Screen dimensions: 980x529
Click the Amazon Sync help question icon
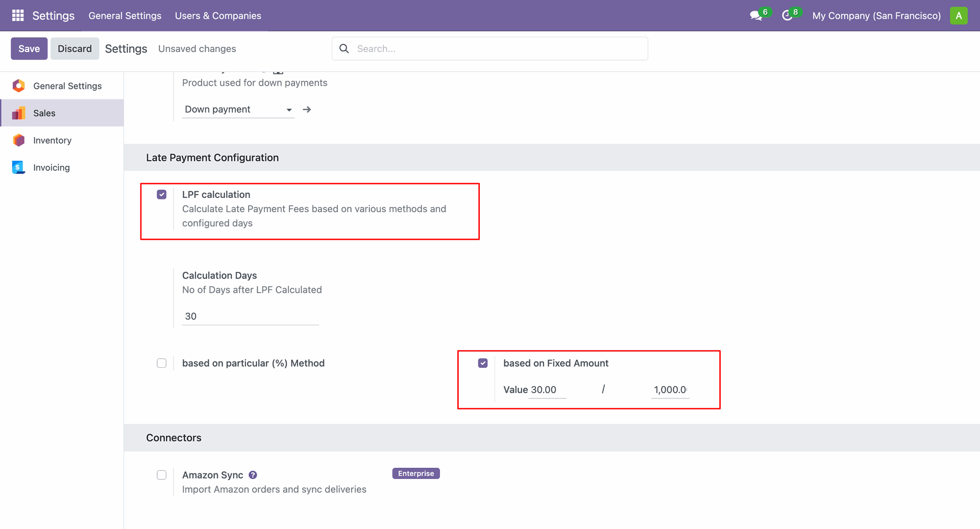253,475
